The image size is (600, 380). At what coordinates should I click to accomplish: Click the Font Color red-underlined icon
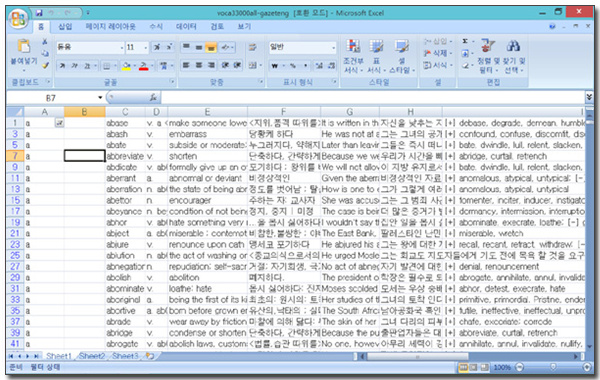coord(143,66)
